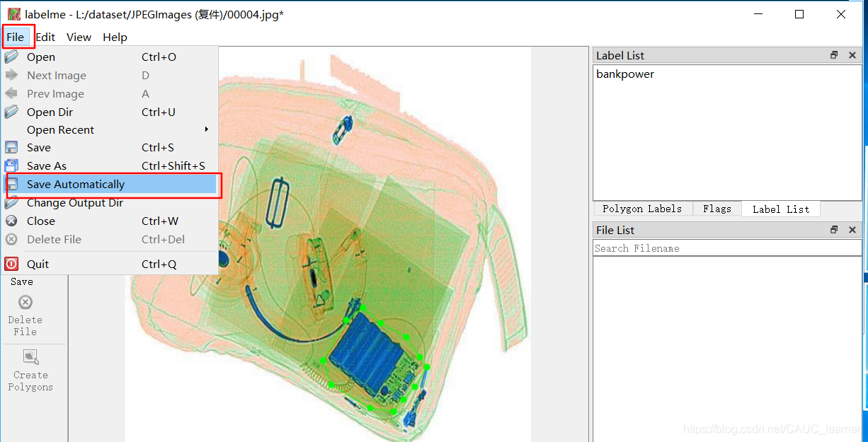868x442 pixels.
Task: Select bankpower in the Label List
Action: (x=625, y=74)
